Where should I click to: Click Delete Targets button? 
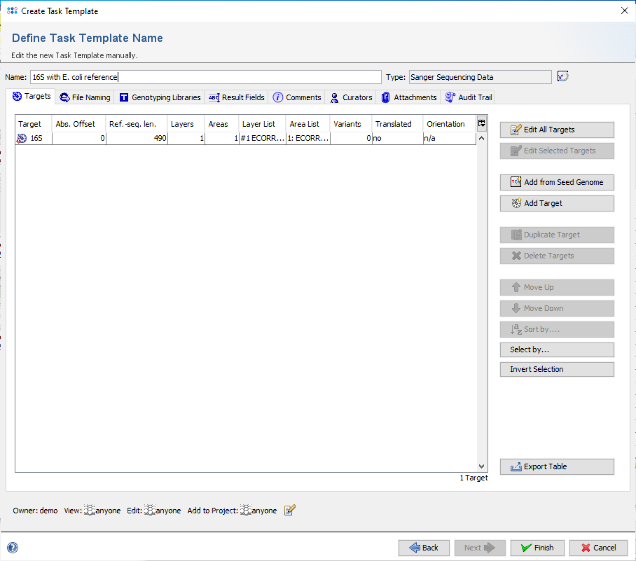tap(557, 256)
